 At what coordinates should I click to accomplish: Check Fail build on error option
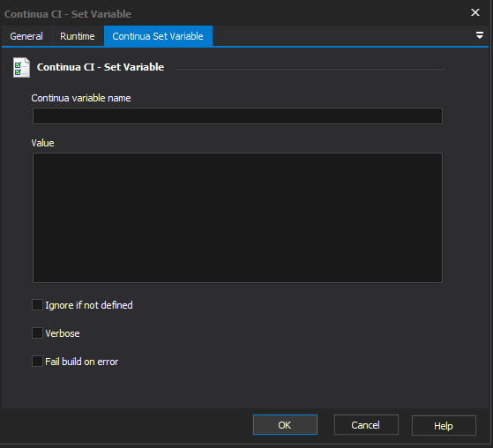coord(37,362)
